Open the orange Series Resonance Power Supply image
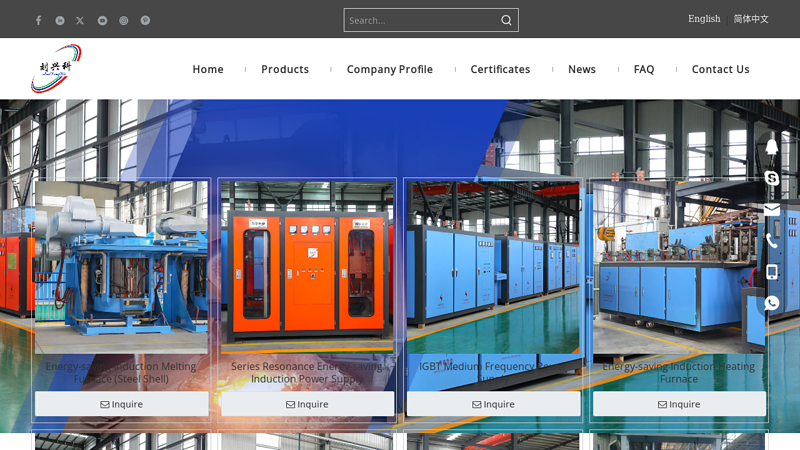 [x=307, y=267]
